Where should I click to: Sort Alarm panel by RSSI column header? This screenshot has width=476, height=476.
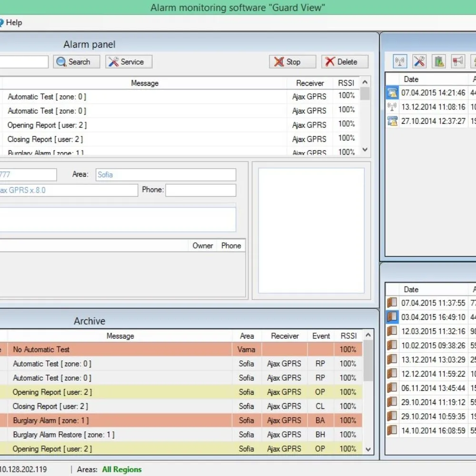click(x=346, y=83)
